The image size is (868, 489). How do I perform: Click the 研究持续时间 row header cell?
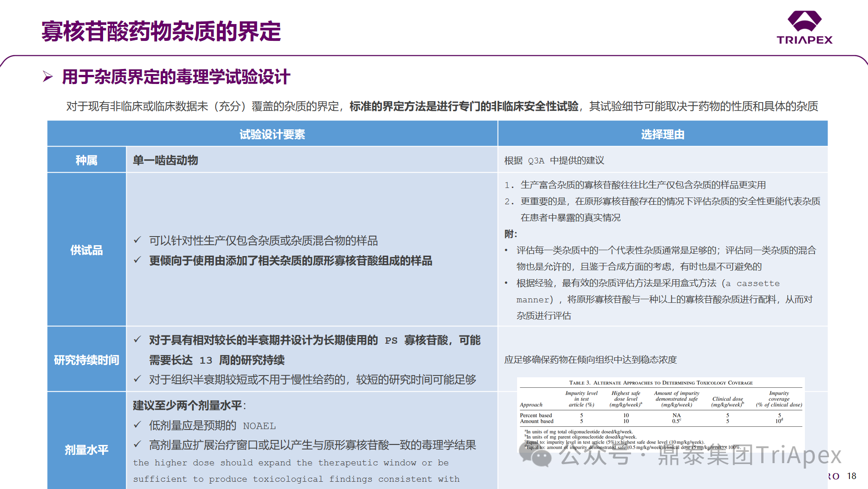coord(86,360)
